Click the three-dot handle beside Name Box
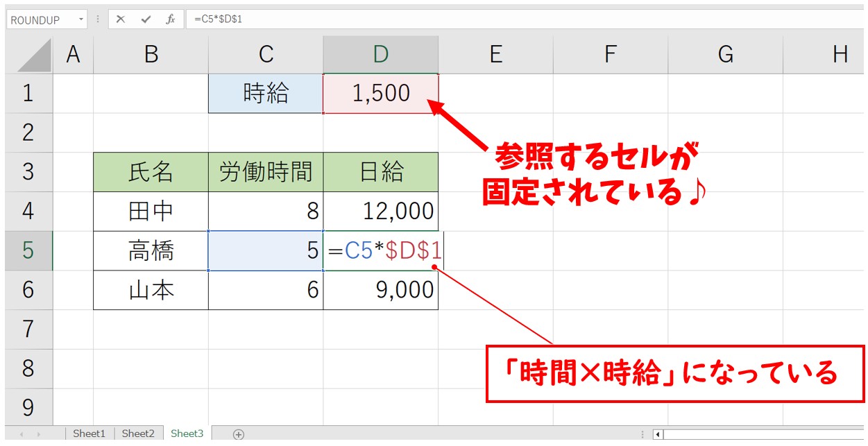The image size is (868, 446). click(98, 19)
